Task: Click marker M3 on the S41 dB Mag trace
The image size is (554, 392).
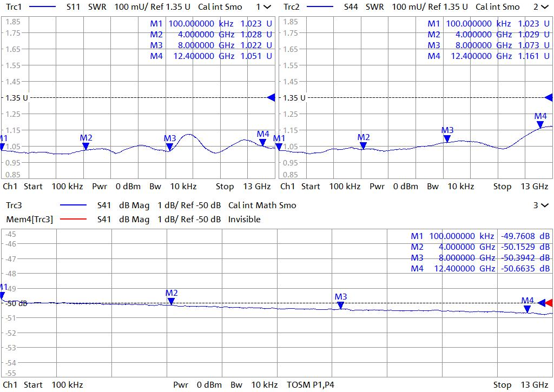Action: click(x=340, y=305)
